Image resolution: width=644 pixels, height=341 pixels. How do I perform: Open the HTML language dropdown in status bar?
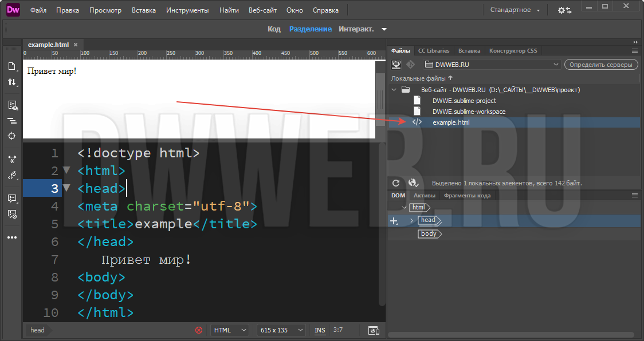[x=230, y=330]
